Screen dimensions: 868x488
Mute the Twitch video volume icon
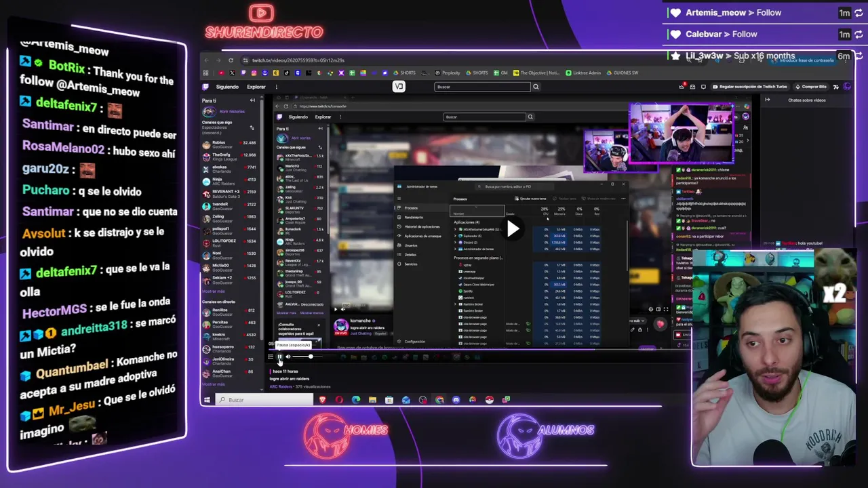click(x=288, y=357)
